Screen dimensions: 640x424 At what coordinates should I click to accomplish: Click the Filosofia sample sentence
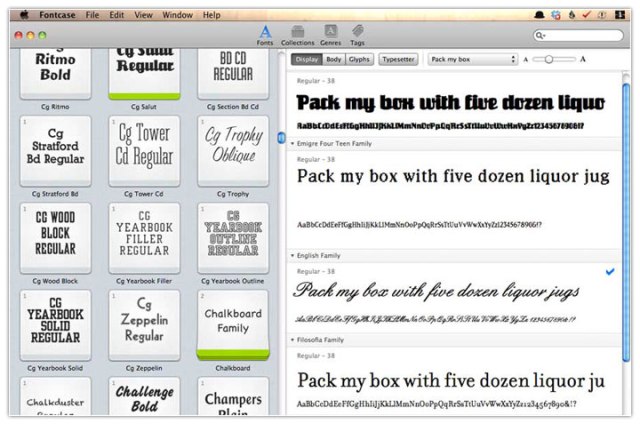coord(451,381)
